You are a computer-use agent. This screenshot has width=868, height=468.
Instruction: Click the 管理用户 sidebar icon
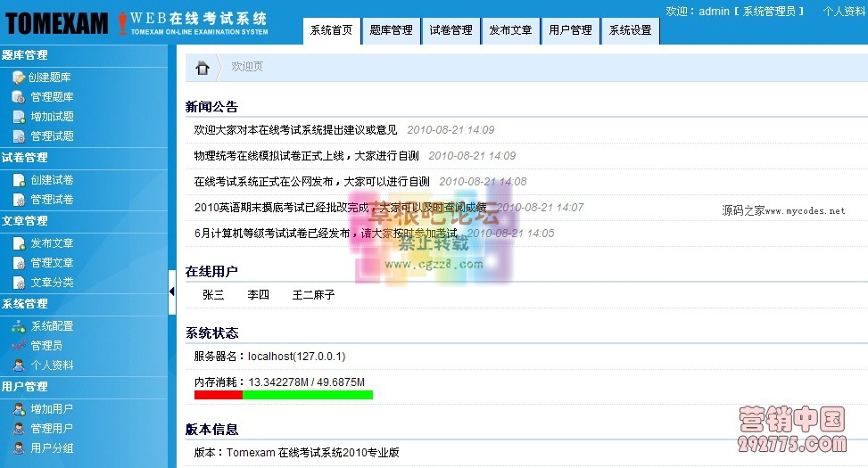pos(19,429)
